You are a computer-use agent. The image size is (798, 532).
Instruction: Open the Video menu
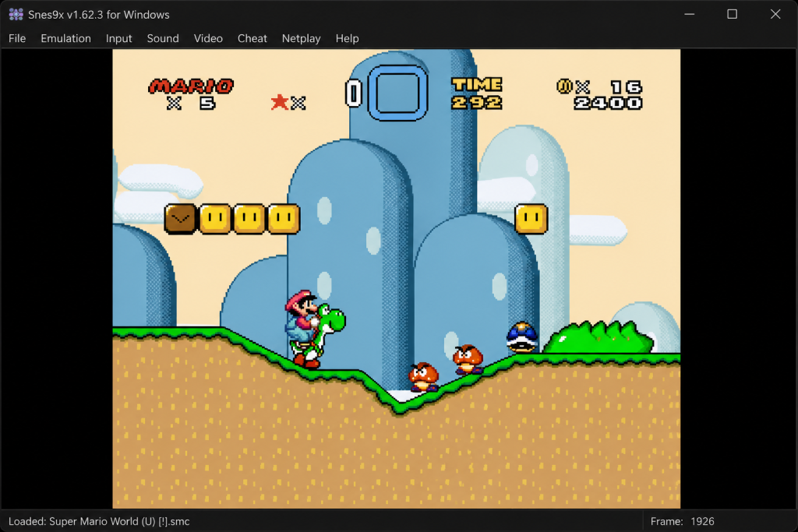[208, 39]
